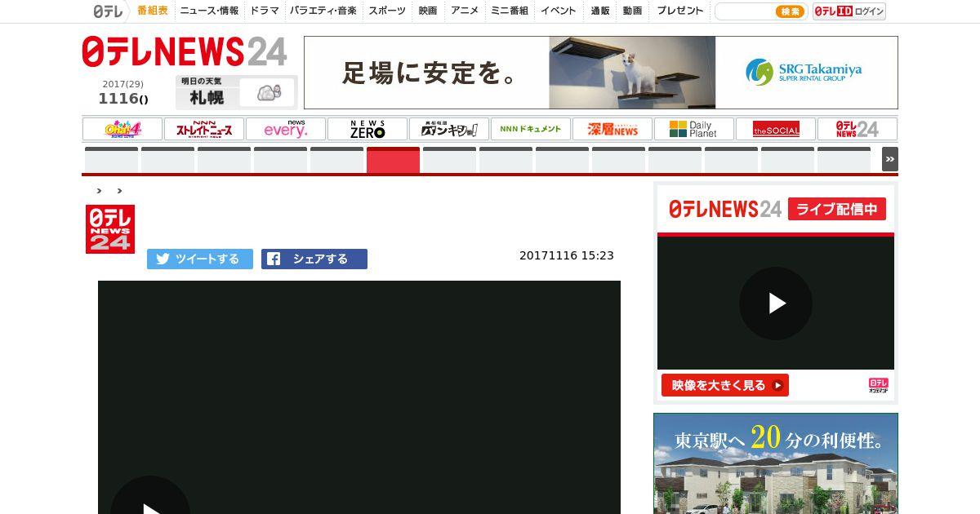
Task: Go to ドラマ section
Action: click(265, 11)
